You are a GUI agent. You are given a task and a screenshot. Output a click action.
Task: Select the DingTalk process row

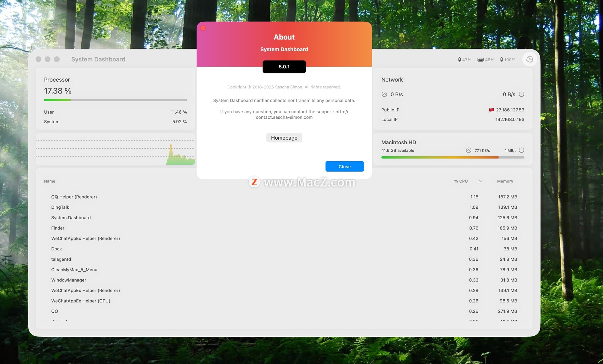click(x=60, y=207)
